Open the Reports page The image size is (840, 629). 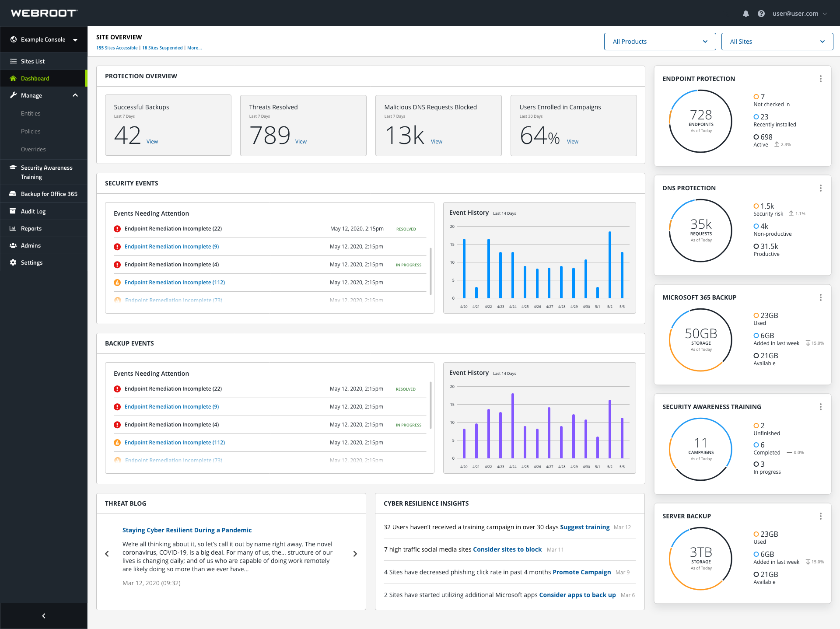(x=44, y=228)
